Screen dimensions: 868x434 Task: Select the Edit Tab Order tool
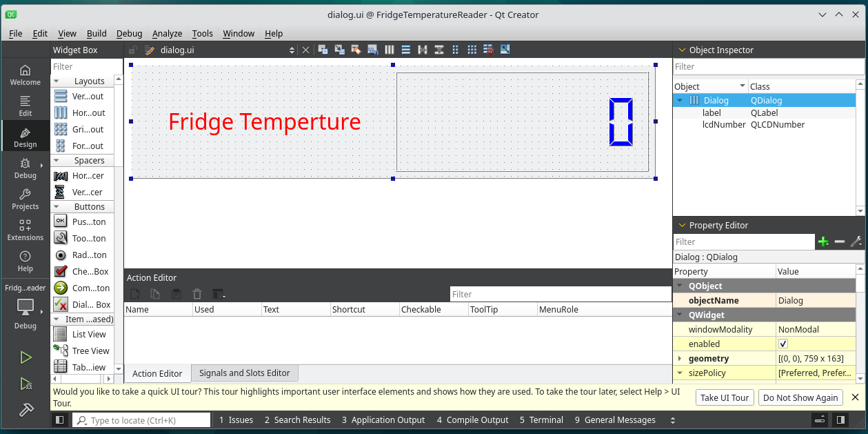click(x=373, y=50)
